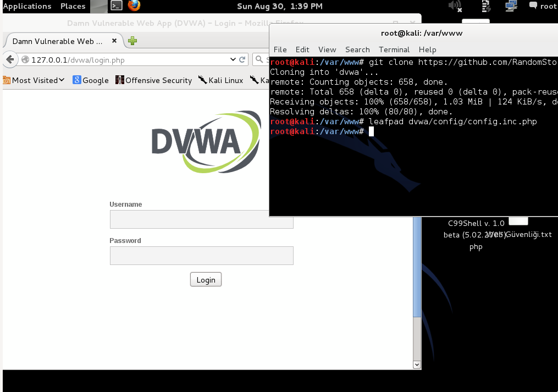Open the root user menu
Screen dimensions: 558x392
(543, 6)
